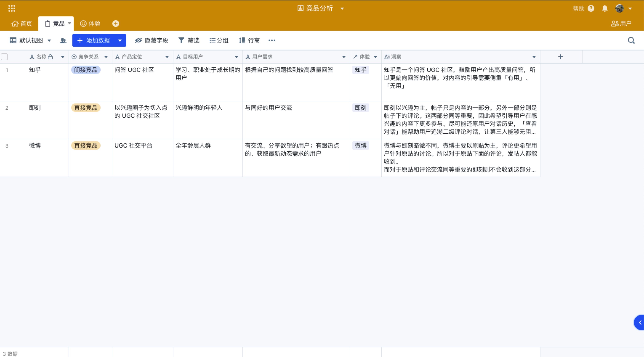Open the 竞争关系 column dropdown arrow

[106, 57]
